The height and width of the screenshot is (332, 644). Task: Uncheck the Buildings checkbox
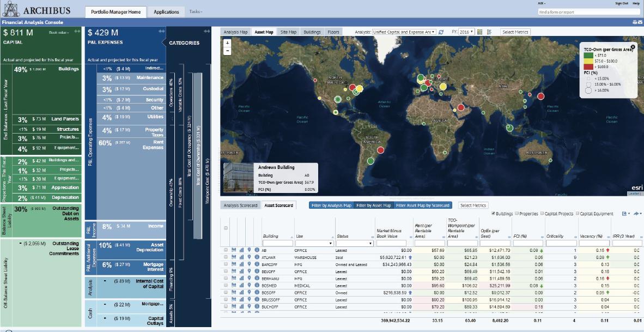pos(493,214)
